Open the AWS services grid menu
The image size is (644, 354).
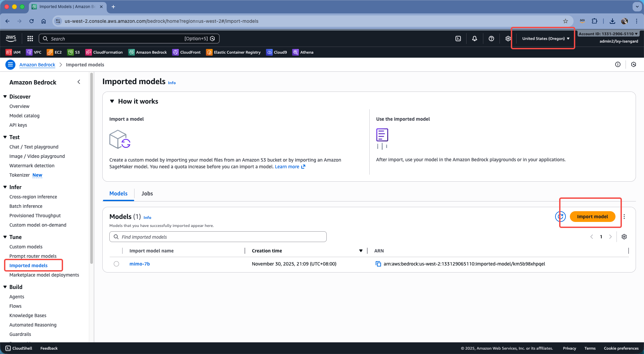point(30,39)
